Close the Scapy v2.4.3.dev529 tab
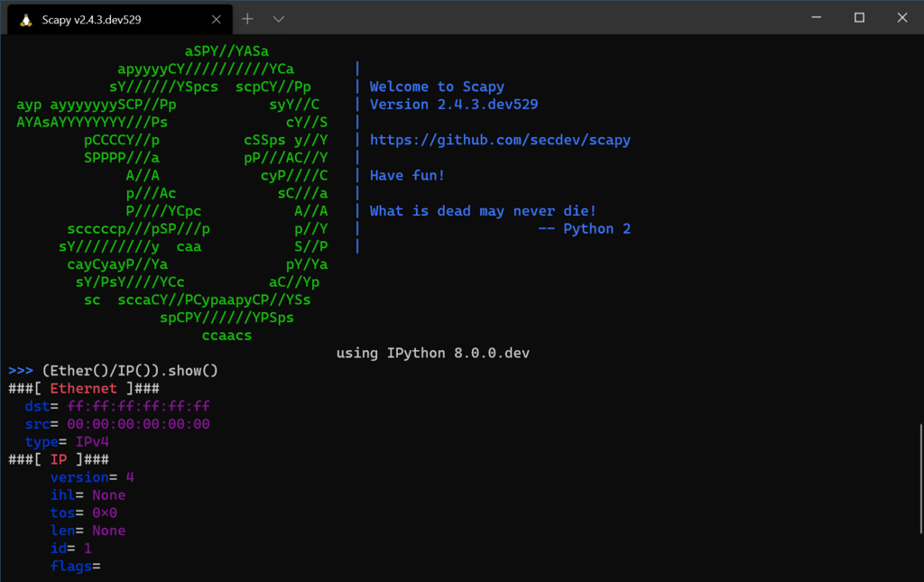924x582 pixels. 217,20
